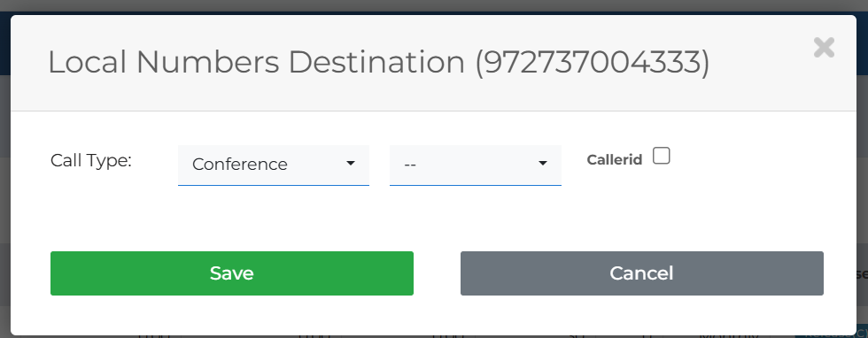868x338 pixels.
Task: Click the arrow beside Conference
Action: tap(351, 163)
